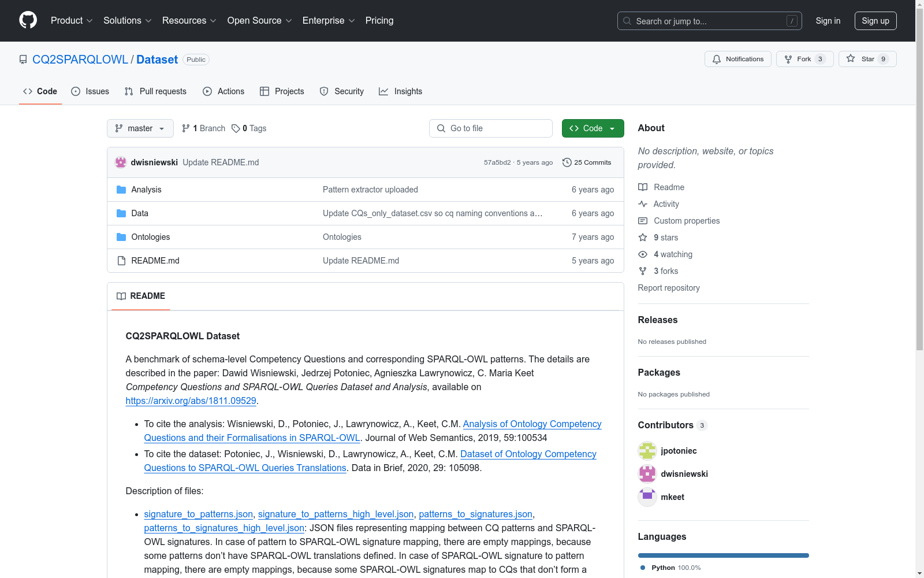924x578 pixels.
Task: Expand the Open Source menu
Action: coord(260,21)
